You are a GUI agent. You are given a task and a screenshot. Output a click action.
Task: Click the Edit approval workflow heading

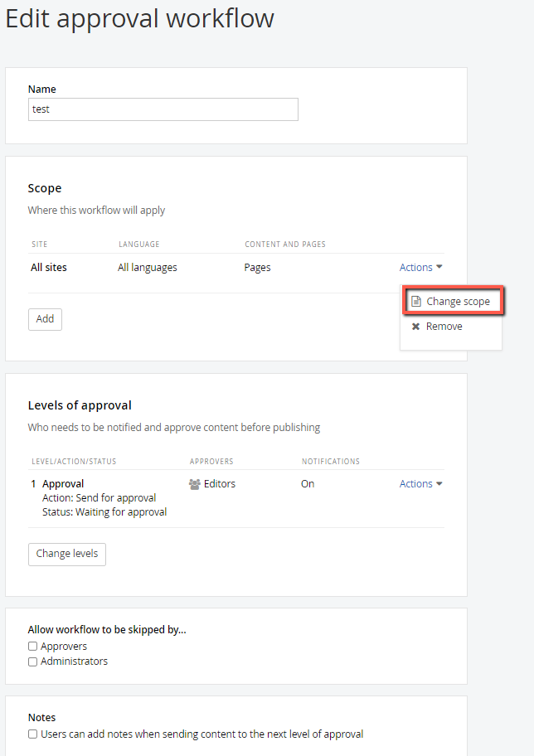click(140, 19)
